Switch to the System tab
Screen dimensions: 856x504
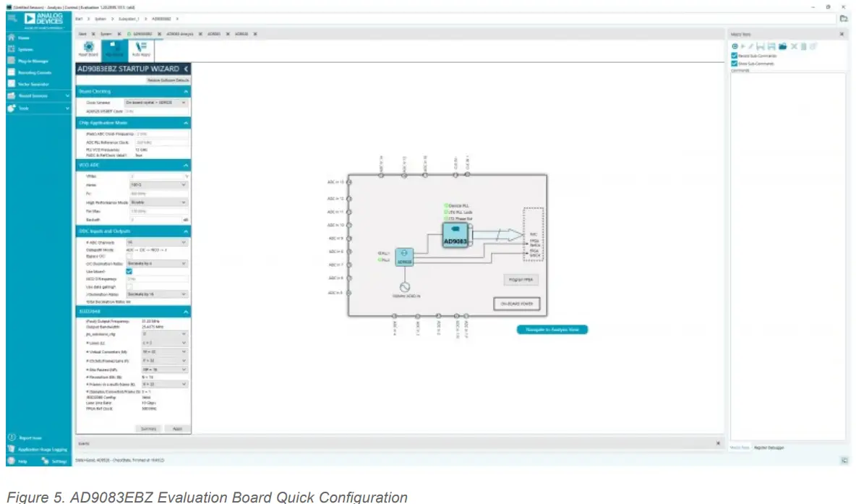106,34
